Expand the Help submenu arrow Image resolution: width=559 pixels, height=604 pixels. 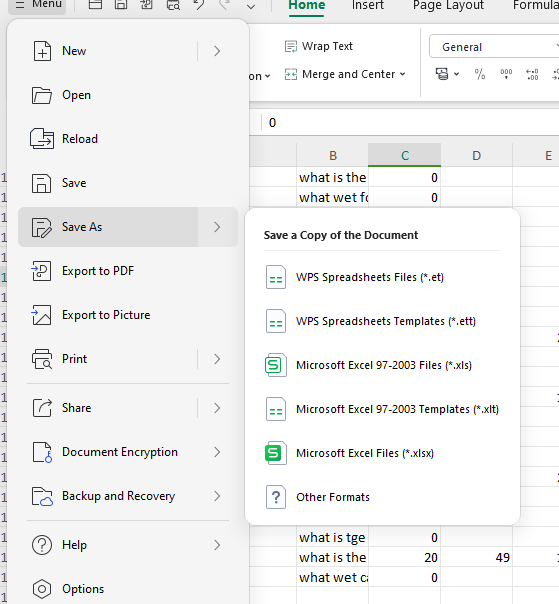coord(217,545)
